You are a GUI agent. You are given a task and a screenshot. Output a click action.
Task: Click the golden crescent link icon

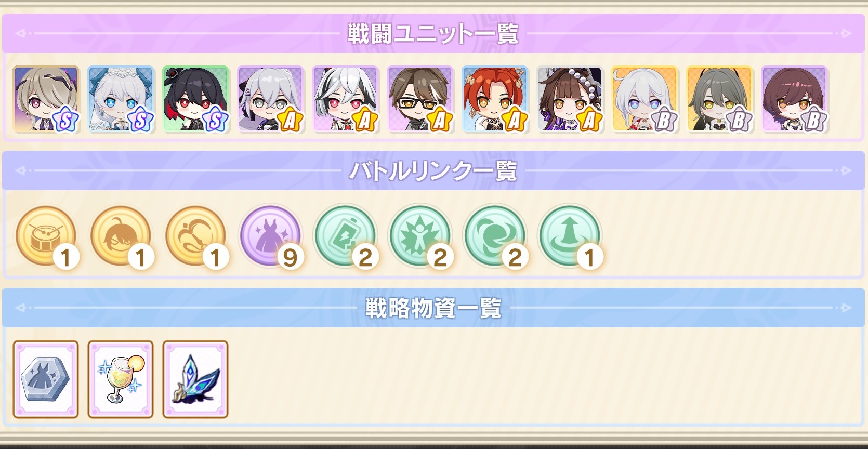(x=196, y=236)
